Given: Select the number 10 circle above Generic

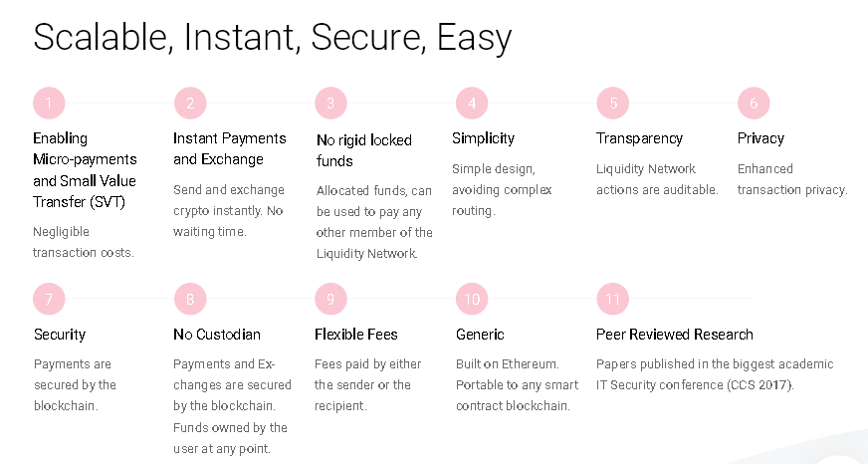Looking at the screenshot, I should (472, 299).
